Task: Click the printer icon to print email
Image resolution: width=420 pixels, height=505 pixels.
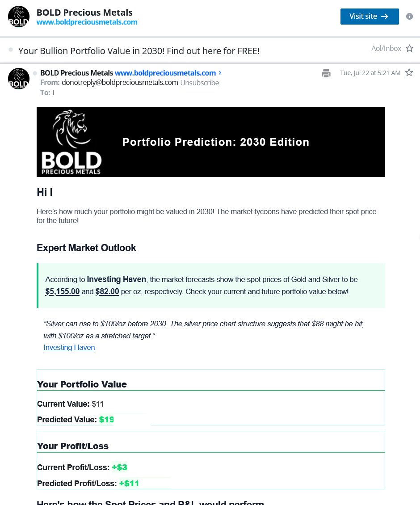Action: [326, 73]
